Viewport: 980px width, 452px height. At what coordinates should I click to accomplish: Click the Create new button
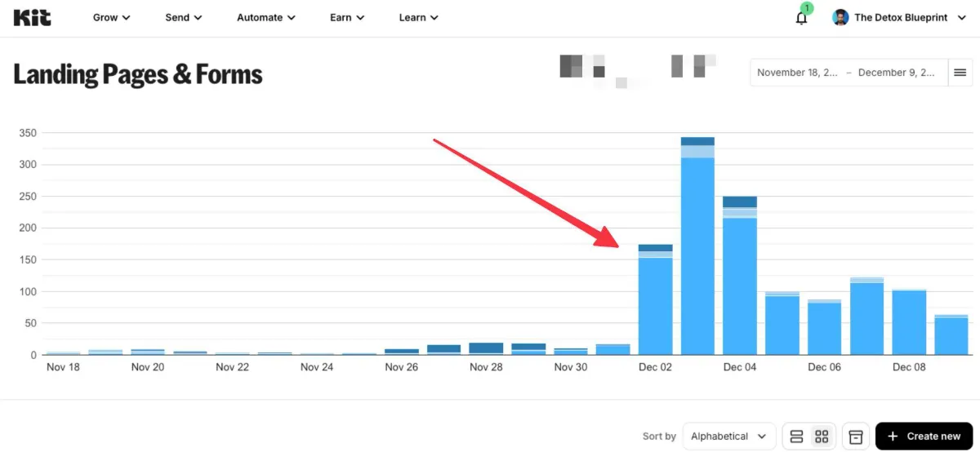924,436
